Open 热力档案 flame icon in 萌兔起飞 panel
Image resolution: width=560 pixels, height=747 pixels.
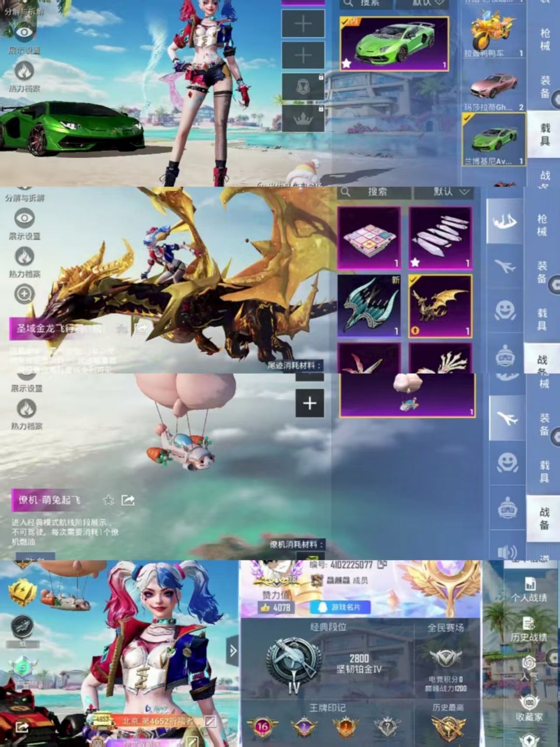[26, 408]
